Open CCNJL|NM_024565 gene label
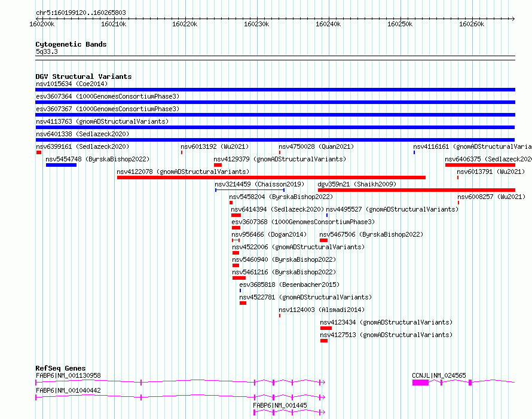The height and width of the screenshot is (419, 532). [x=439, y=375]
